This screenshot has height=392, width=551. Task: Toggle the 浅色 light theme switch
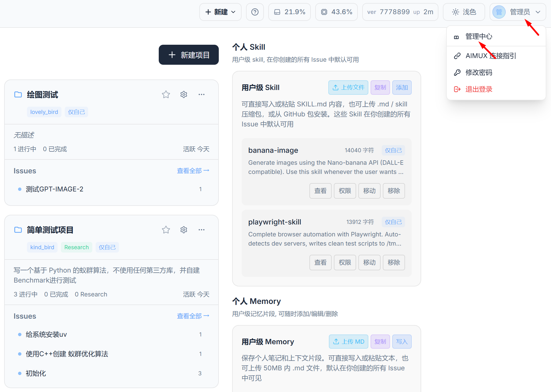coord(464,12)
